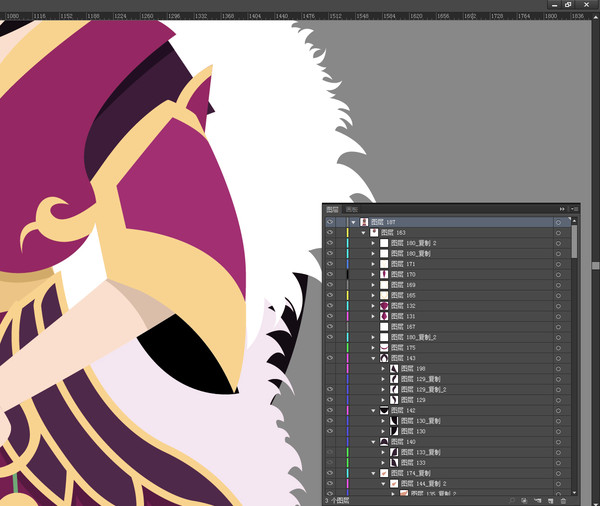Viewport: 600px width, 506px height.
Task: Switch to the 图层 tab
Action: [x=333, y=209]
